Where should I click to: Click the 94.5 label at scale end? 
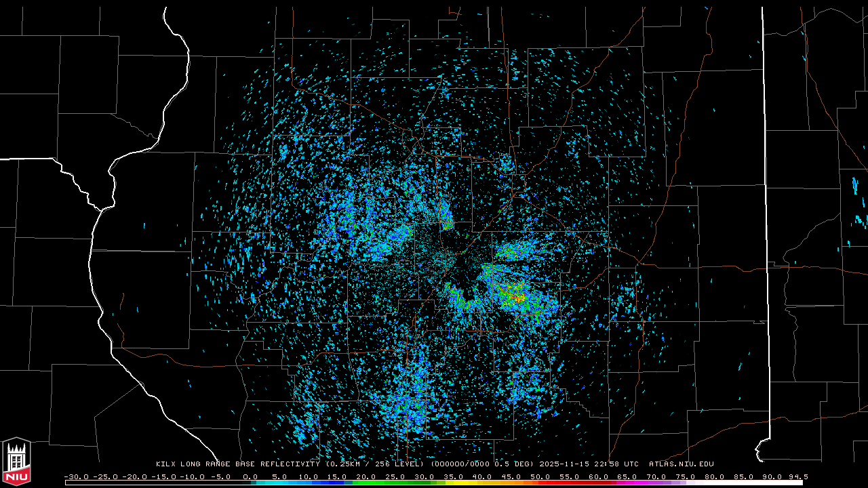797,476
